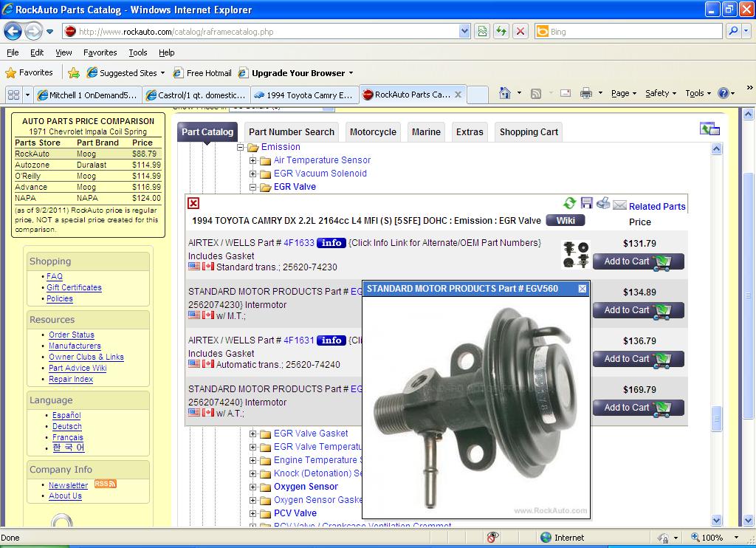
Task: Add the $131.79 AIRTEX part to cart
Action: (x=638, y=261)
